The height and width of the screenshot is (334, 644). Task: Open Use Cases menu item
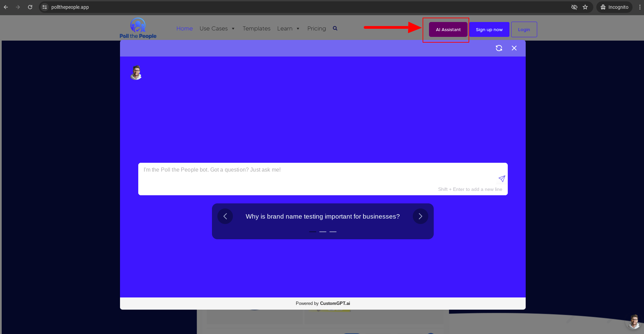pos(214,28)
